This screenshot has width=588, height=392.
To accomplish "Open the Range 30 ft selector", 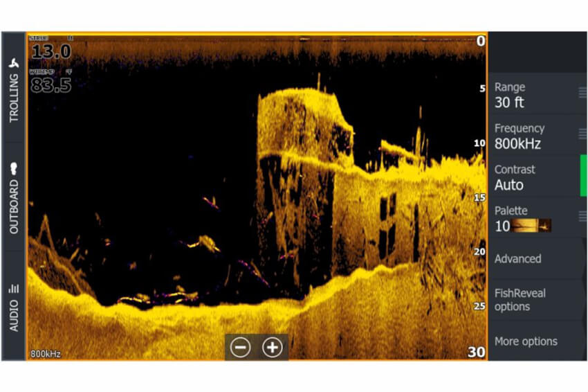I will [533, 95].
